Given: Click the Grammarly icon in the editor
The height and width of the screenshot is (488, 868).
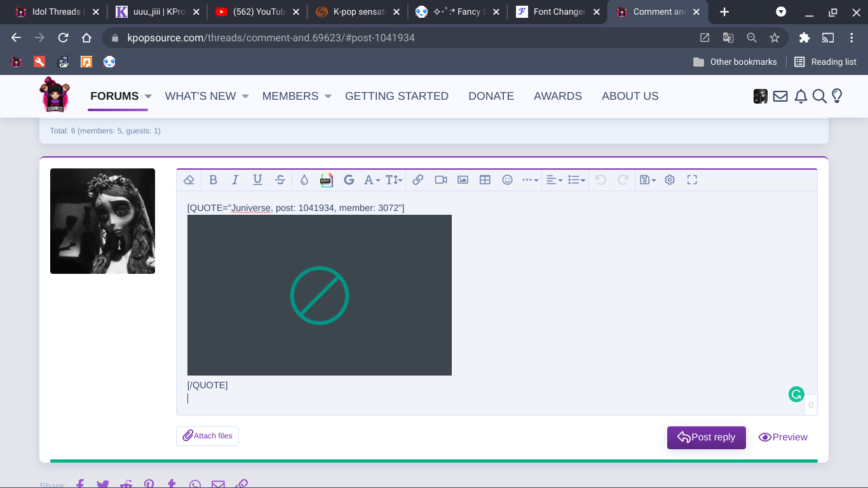Looking at the screenshot, I should click(796, 395).
